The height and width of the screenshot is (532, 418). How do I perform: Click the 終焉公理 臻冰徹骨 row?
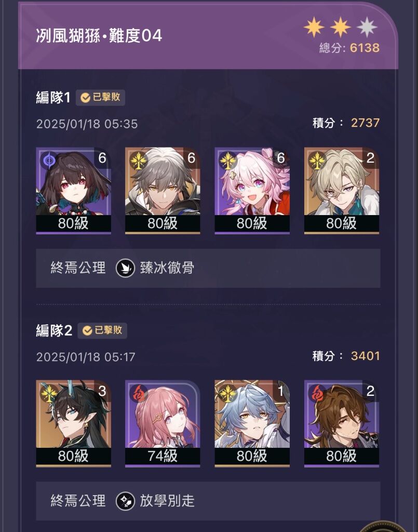point(208,268)
